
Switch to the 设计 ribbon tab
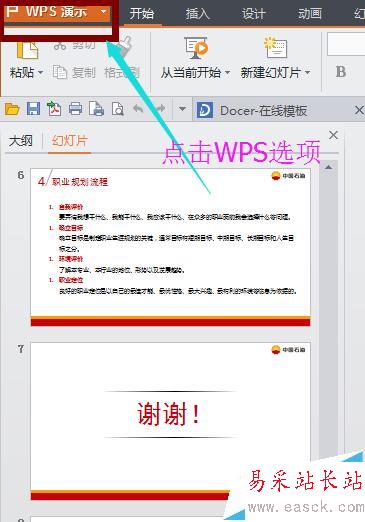click(x=254, y=13)
